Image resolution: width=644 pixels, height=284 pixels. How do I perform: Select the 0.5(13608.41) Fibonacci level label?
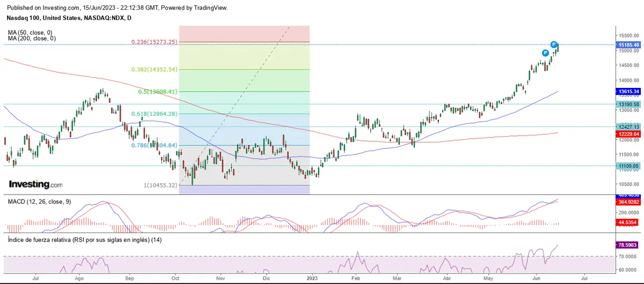tap(158, 92)
